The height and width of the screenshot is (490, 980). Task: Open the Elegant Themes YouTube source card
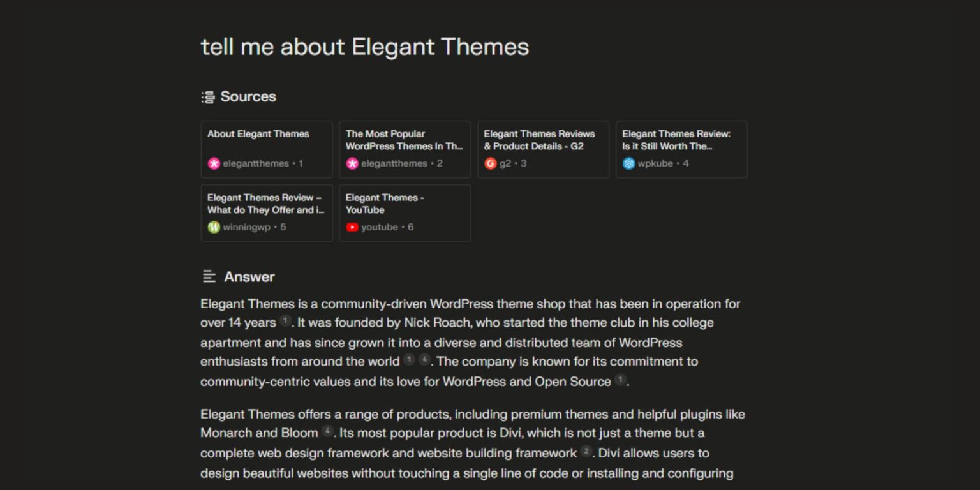pyautogui.click(x=405, y=212)
